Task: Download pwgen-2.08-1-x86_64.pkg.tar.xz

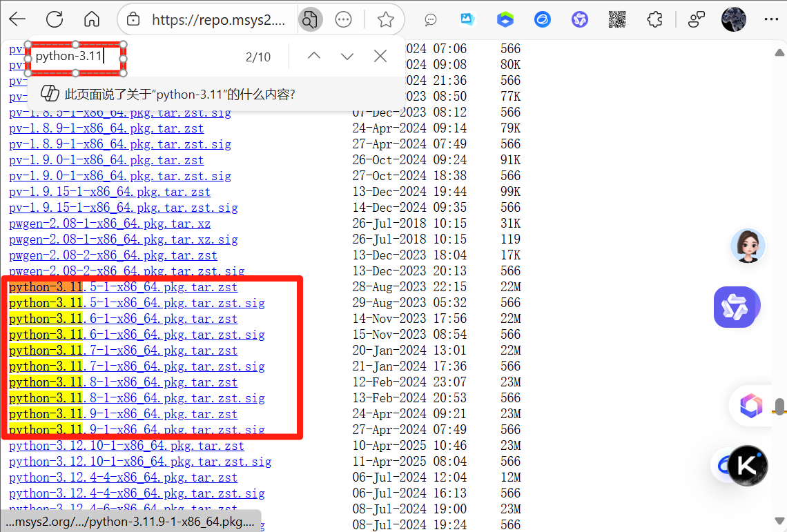Action: (x=110, y=224)
